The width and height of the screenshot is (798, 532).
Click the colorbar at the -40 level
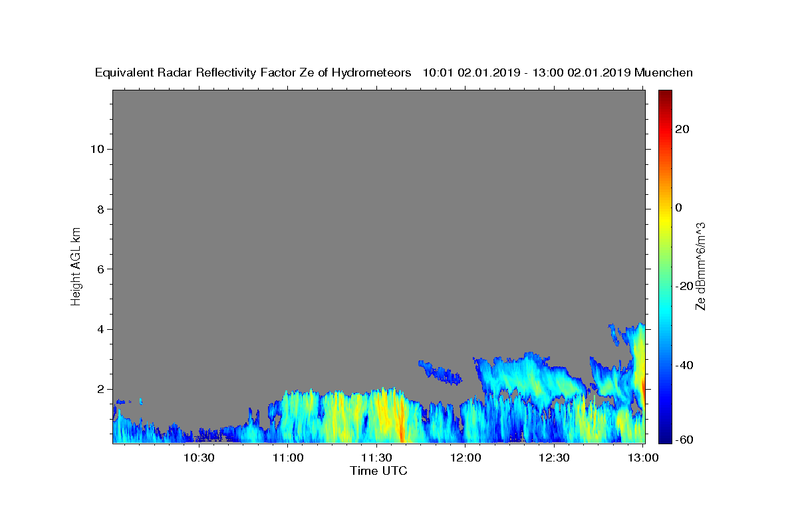coord(665,365)
